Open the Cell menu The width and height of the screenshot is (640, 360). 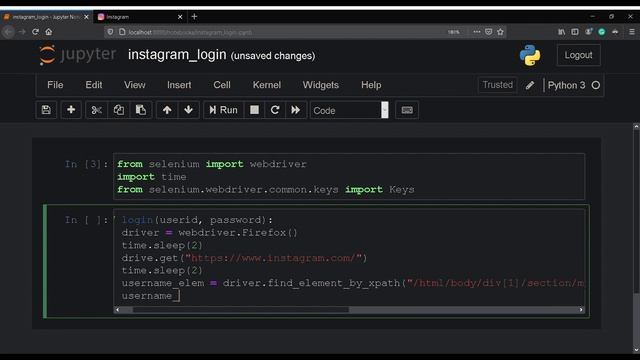[x=222, y=85]
